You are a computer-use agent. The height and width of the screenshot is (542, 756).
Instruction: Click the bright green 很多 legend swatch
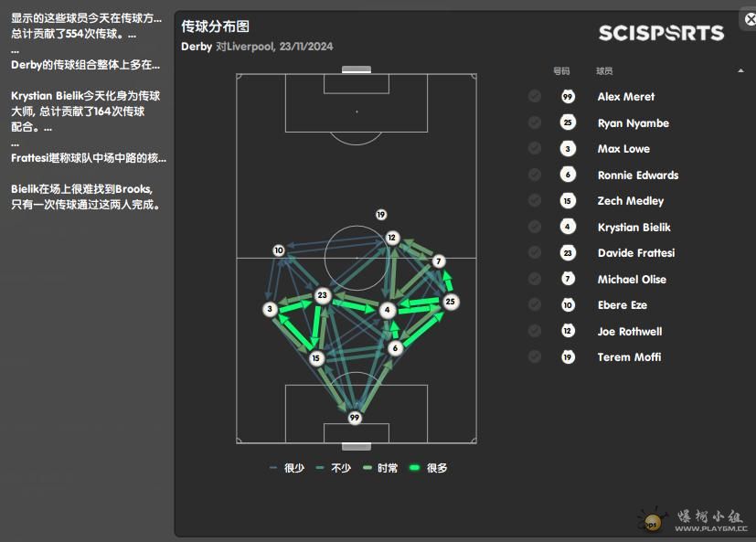pos(414,467)
